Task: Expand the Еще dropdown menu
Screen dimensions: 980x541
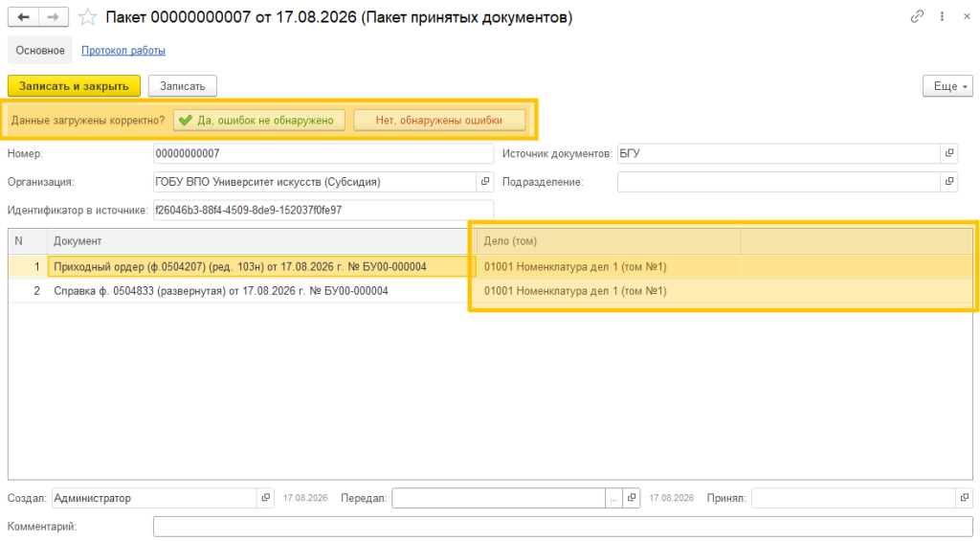Action: [948, 85]
